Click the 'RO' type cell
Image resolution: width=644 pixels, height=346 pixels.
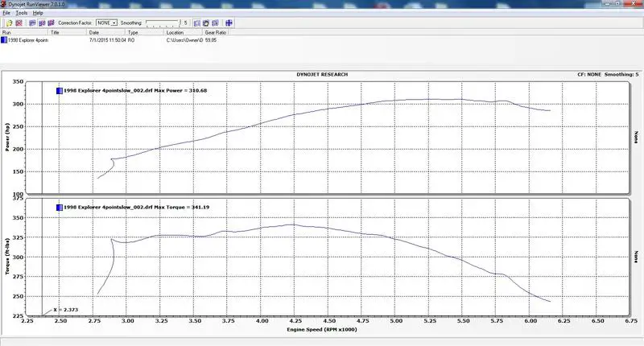pos(131,40)
